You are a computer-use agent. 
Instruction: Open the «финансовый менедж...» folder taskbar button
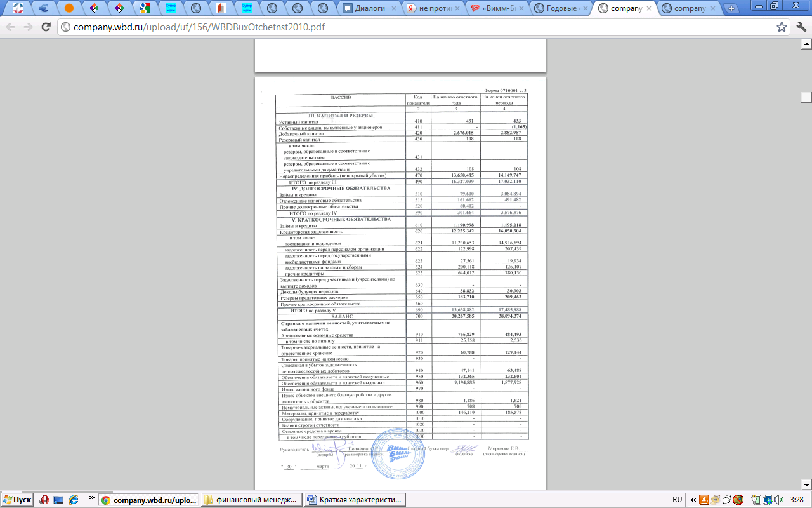click(252, 500)
